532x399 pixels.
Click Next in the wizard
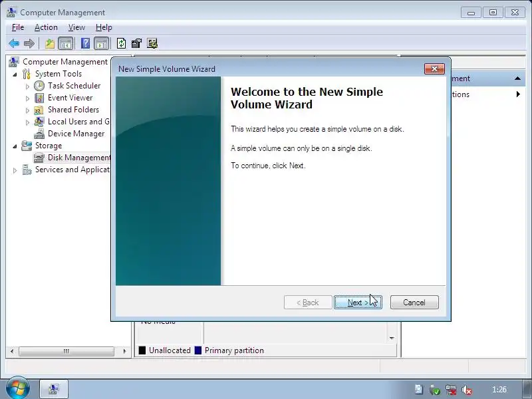(358, 303)
